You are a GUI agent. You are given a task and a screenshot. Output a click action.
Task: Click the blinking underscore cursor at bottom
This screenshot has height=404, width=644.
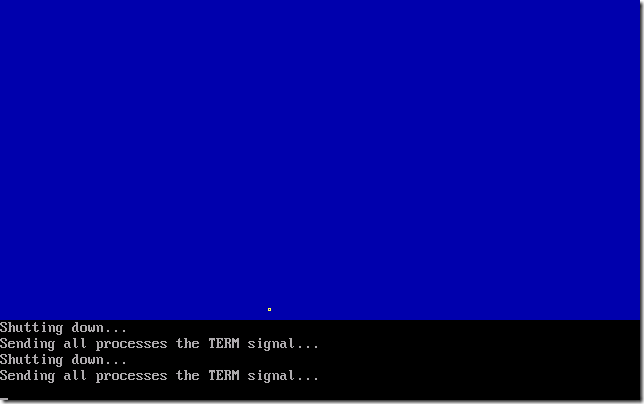4,398
